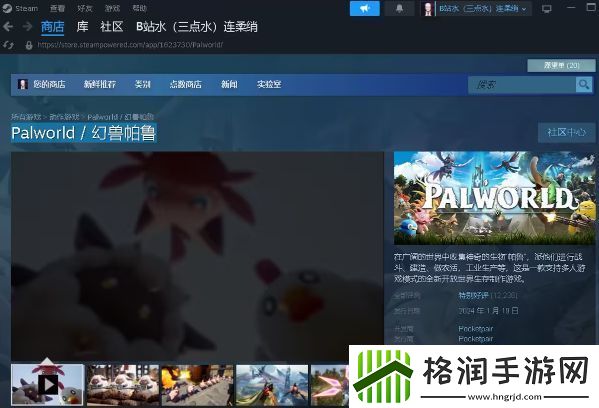Viewport: 599px width, 408px height.
Task: Expand the B站水 account dropdown
Action: pos(483,8)
